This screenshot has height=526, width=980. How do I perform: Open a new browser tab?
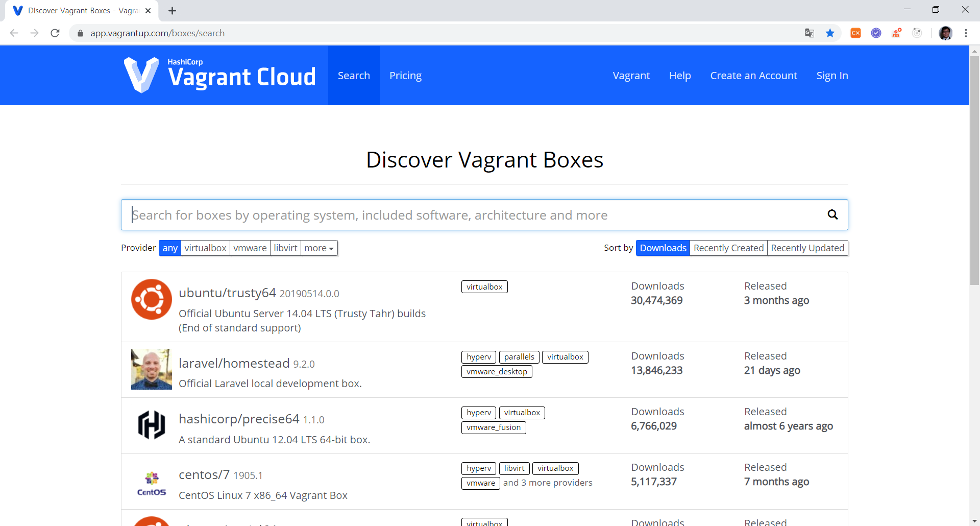[172, 11]
